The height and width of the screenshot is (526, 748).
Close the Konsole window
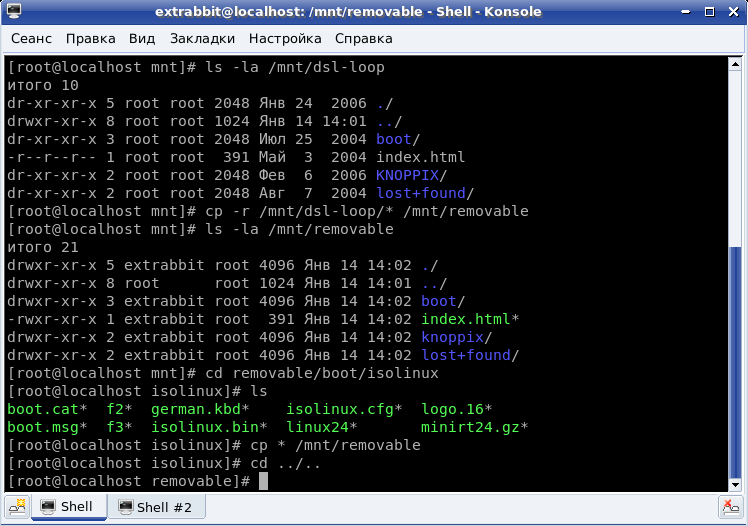(x=733, y=12)
